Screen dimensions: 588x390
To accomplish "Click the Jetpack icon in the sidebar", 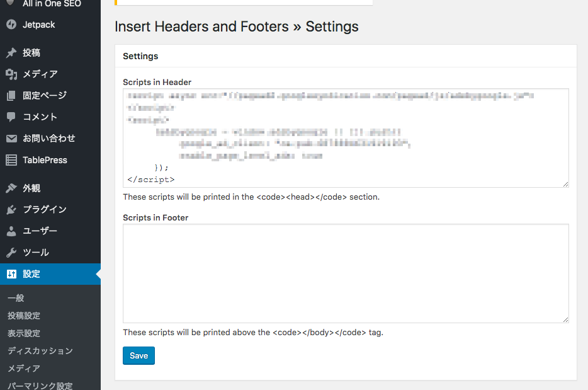I will pos(11,25).
